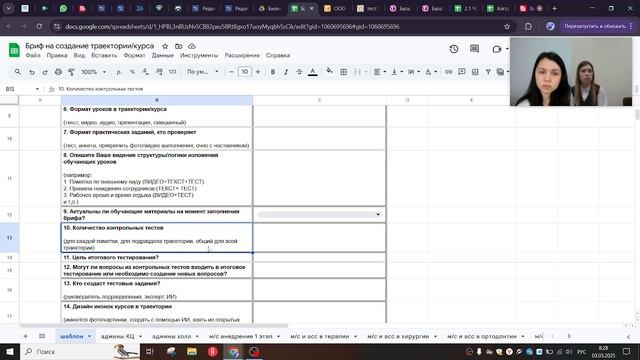Image resolution: width=640 pixels, height=360 pixels.
Task: Add a new sheet with plus button
Action: [x=25, y=336]
